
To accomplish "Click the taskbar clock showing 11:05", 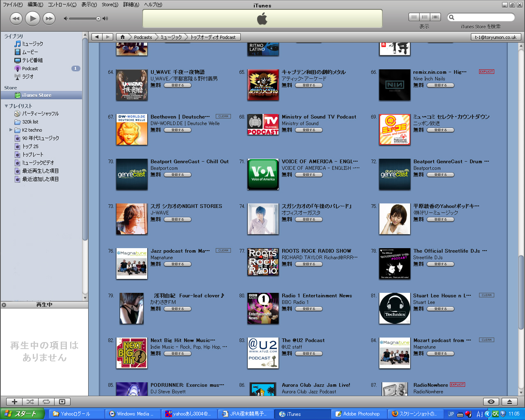I will [x=514, y=414].
